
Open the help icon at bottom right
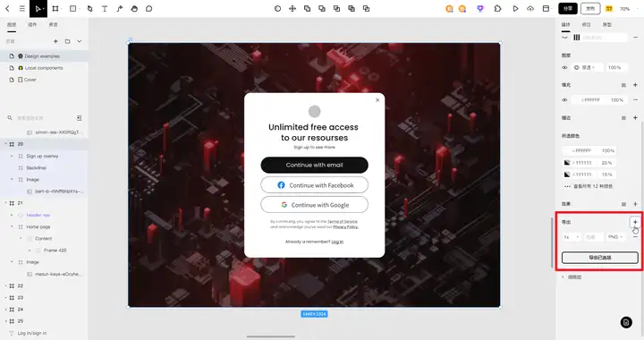click(626, 322)
